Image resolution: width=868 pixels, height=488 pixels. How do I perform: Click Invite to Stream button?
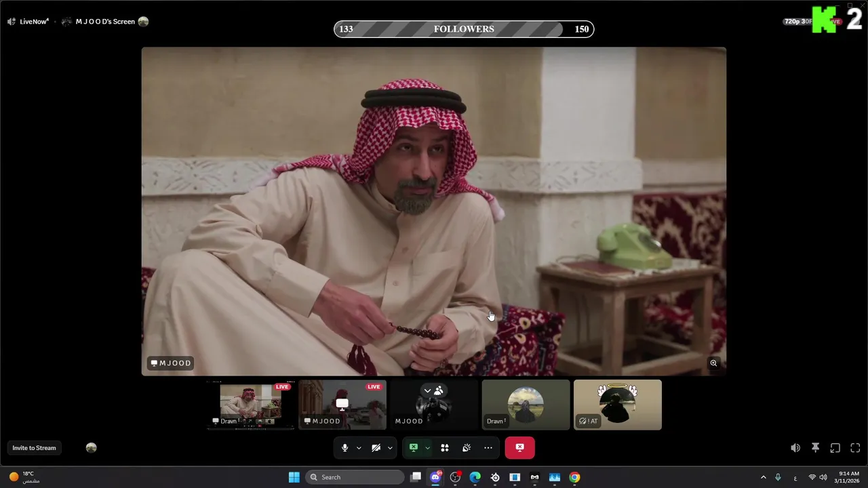click(34, 448)
